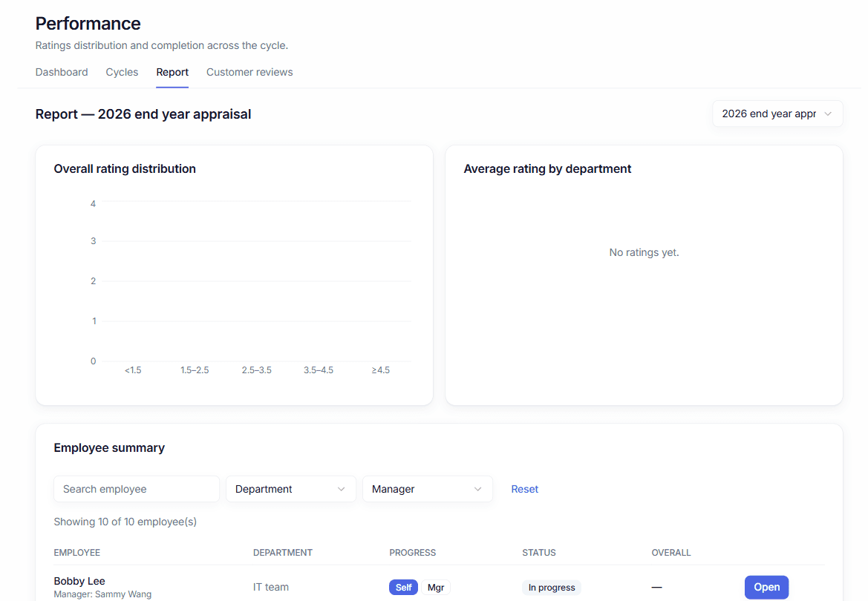
Task: Click the Employee column header
Action: point(77,552)
